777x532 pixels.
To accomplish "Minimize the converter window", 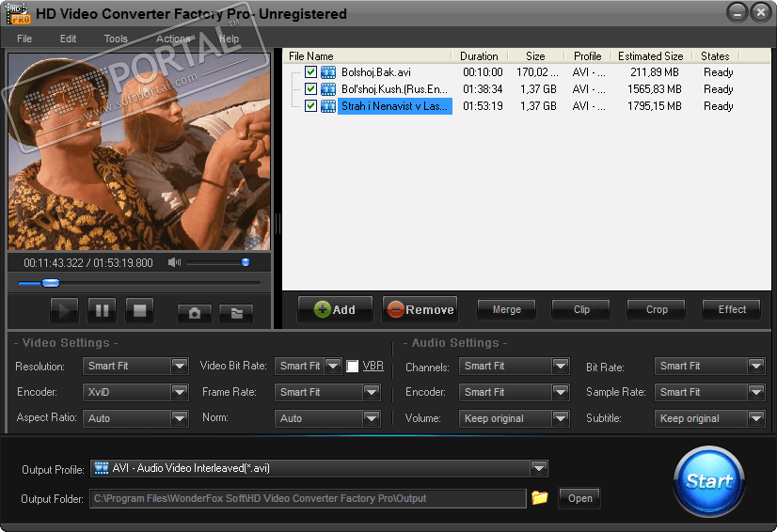I will pyautogui.click(x=737, y=12).
